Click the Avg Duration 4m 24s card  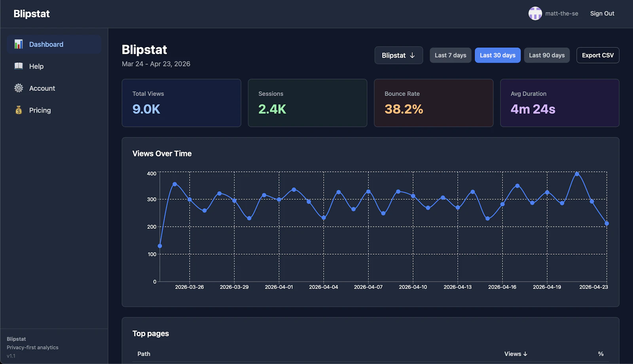559,103
